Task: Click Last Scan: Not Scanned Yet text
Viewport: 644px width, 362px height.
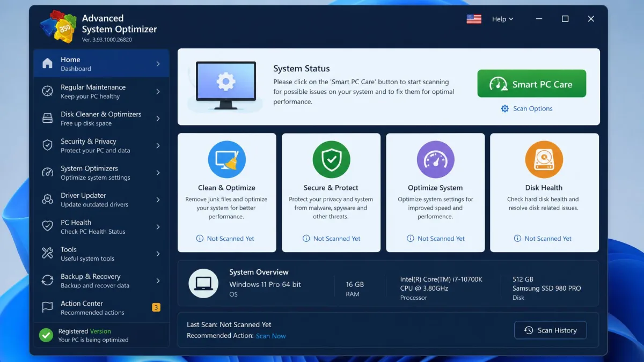Action: [x=229, y=324]
